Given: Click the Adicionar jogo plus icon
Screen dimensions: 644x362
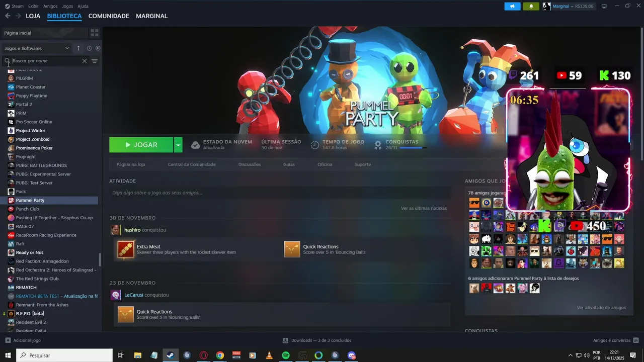Looking at the screenshot, I should pos(8,340).
